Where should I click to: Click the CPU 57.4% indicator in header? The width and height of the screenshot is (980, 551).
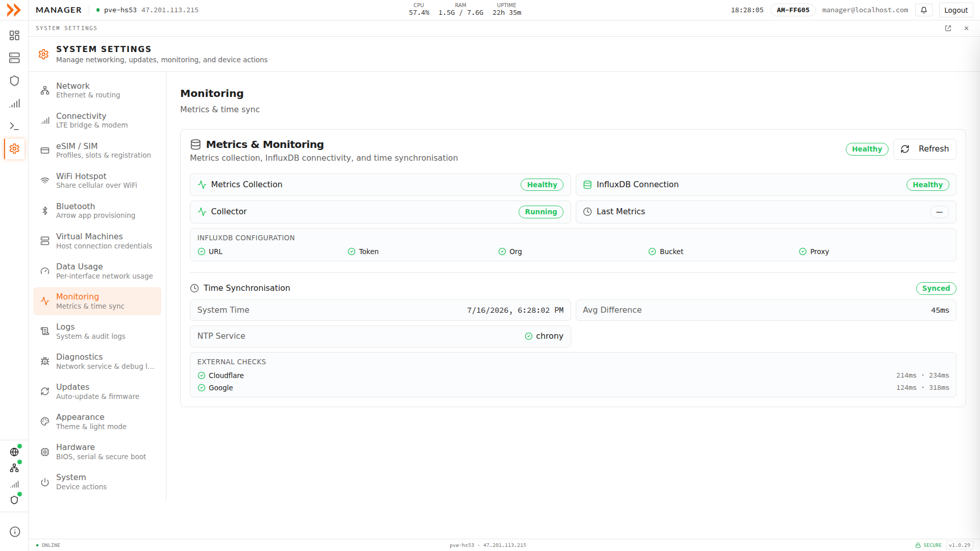coord(419,10)
